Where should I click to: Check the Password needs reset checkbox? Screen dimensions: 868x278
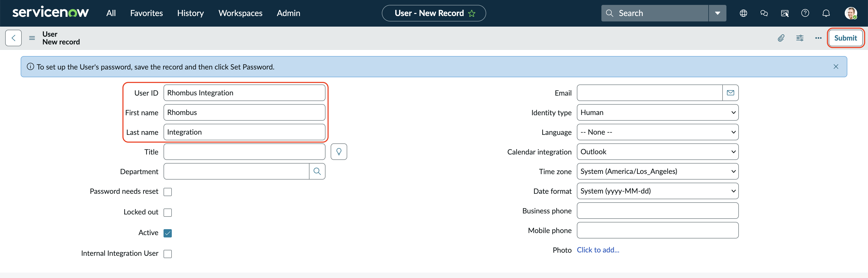click(x=167, y=192)
